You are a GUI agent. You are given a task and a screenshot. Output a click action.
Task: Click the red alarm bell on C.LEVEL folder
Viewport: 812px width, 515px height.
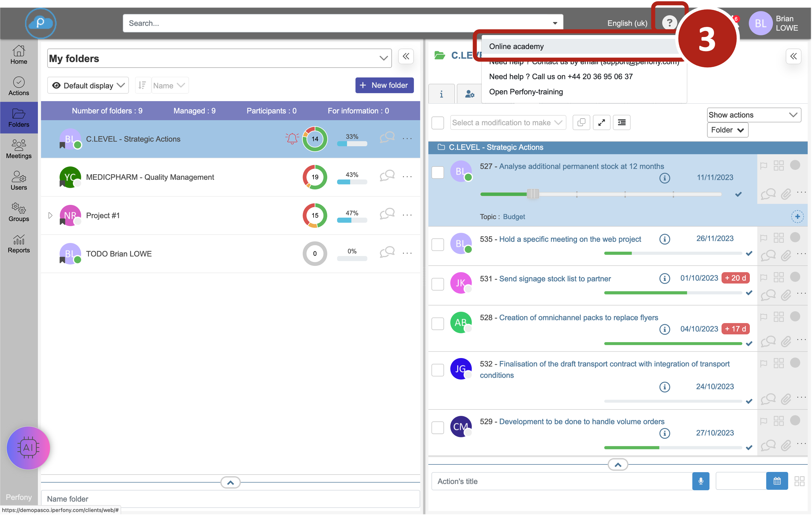(292, 138)
